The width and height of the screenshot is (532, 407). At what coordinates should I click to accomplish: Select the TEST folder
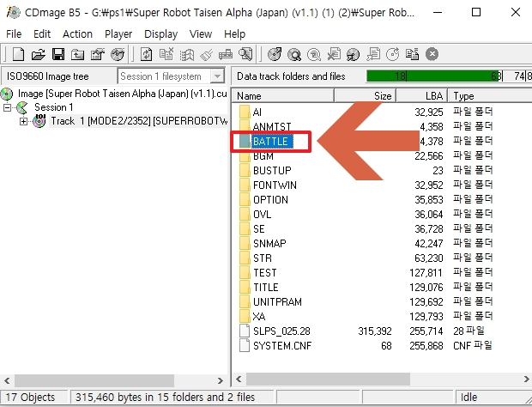265,272
